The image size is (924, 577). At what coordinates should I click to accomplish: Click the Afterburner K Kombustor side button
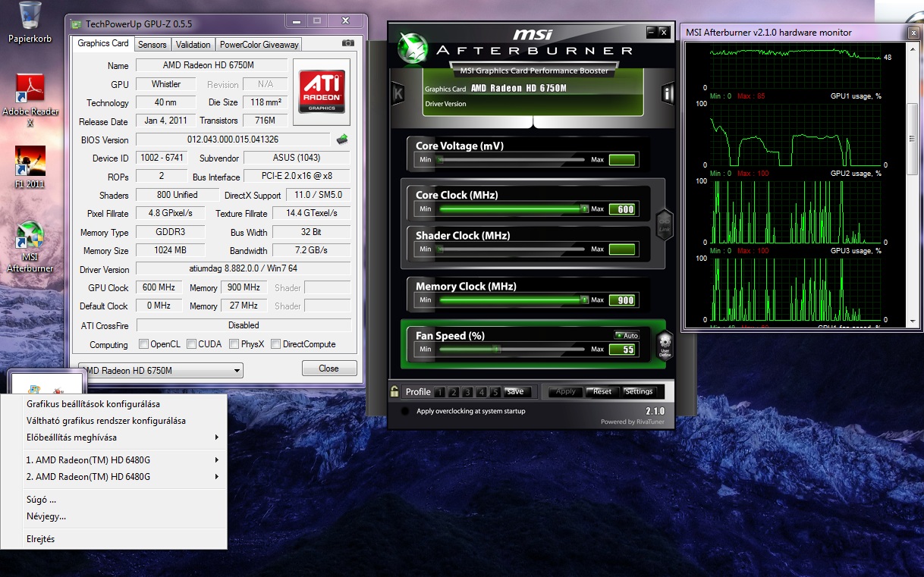(398, 94)
